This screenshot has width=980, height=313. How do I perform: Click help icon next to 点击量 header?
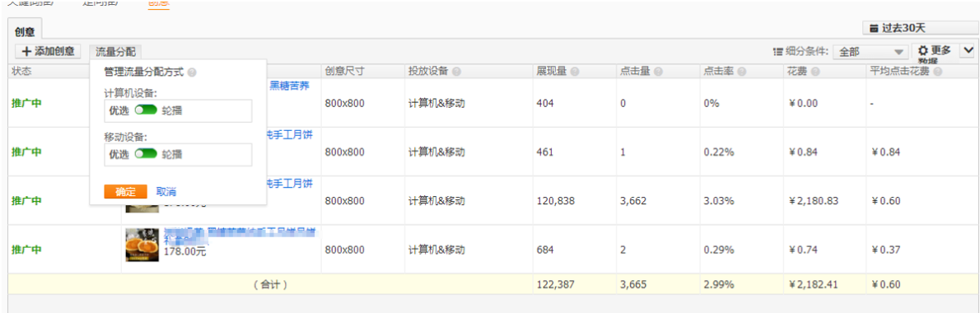click(x=658, y=71)
